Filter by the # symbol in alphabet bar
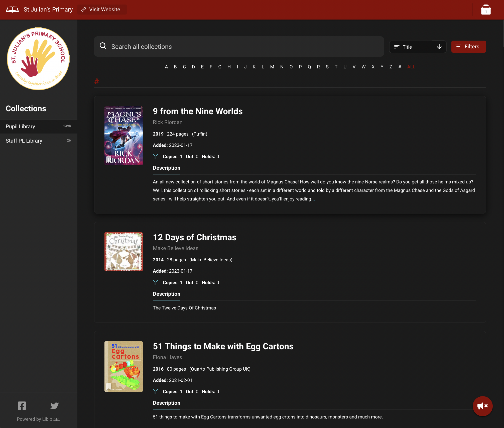Image resolution: width=504 pixels, height=428 pixels. (x=400, y=67)
